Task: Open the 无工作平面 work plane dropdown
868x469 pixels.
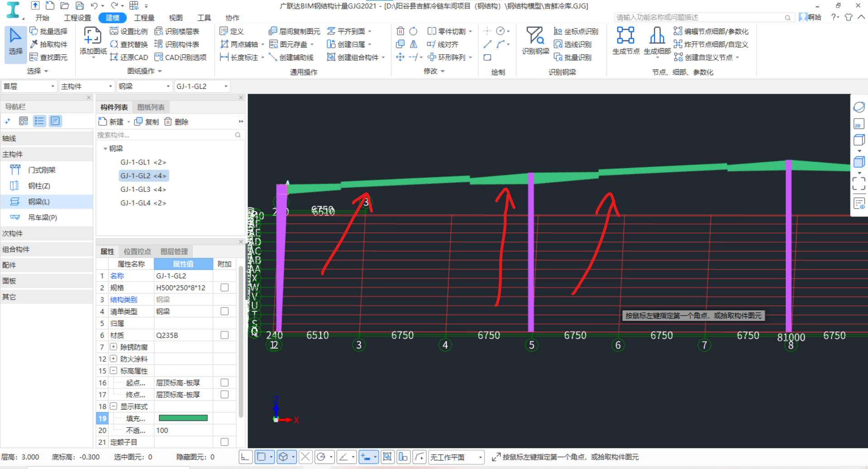Action: tap(456, 457)
